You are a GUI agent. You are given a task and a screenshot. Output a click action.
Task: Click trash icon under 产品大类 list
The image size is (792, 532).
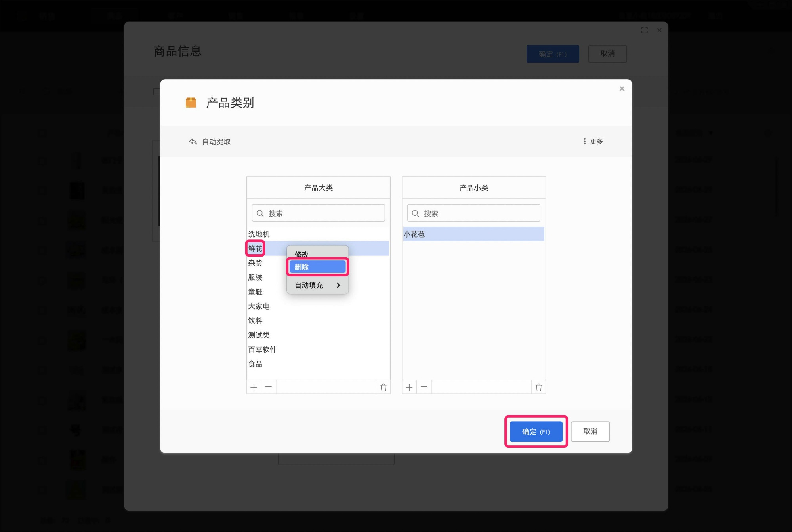tap(383, 388)
